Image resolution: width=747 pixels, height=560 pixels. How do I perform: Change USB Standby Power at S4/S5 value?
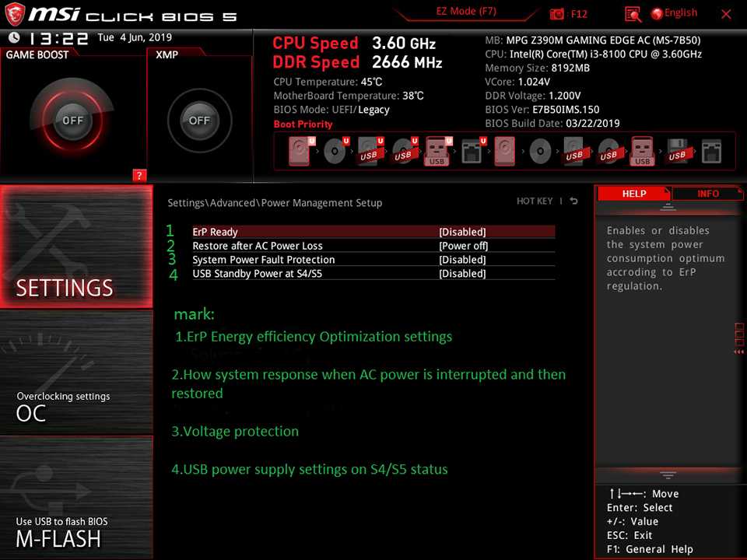click(462, 274)
